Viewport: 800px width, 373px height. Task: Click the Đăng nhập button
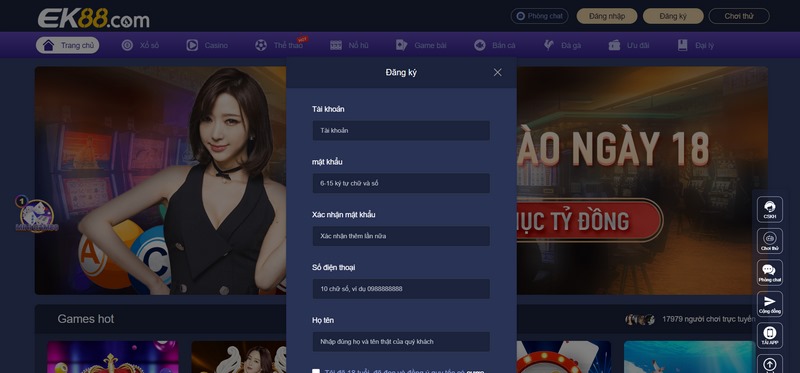607,16
